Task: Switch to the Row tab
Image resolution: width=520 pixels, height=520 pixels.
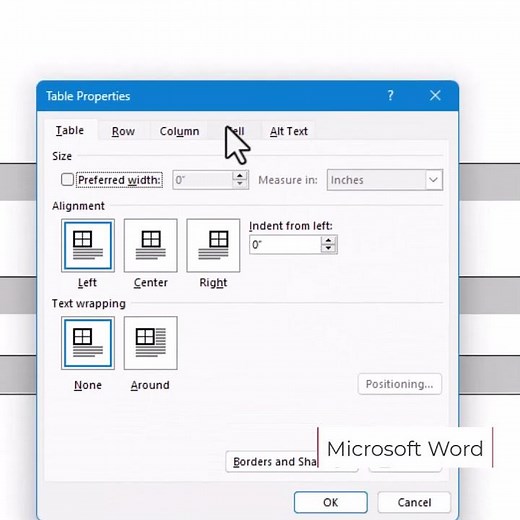Action: tap(123, 131)
